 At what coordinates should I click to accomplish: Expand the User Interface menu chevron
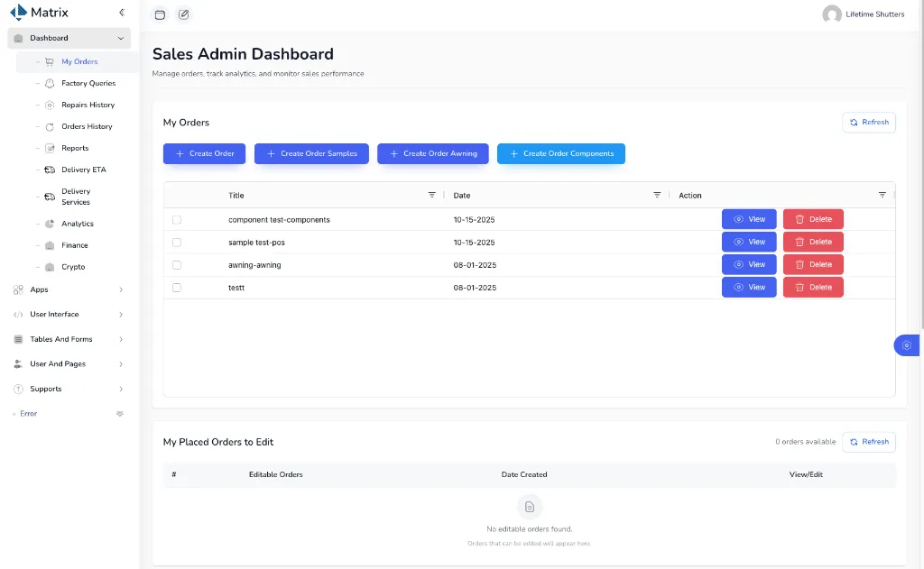[x=121, y=315]
